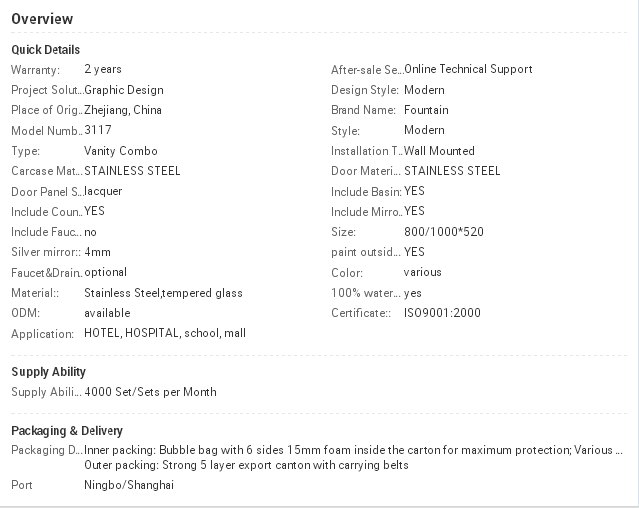Select the ISO9001:2000 certificate value
The image size is (639, 508).
point(442,313)
